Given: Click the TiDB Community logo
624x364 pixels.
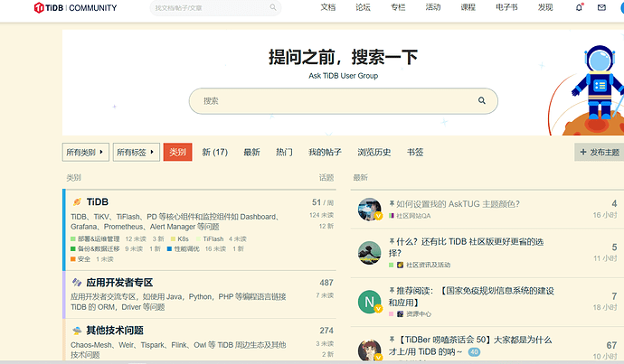Looking at the screenshot, I should pos(76,7).
